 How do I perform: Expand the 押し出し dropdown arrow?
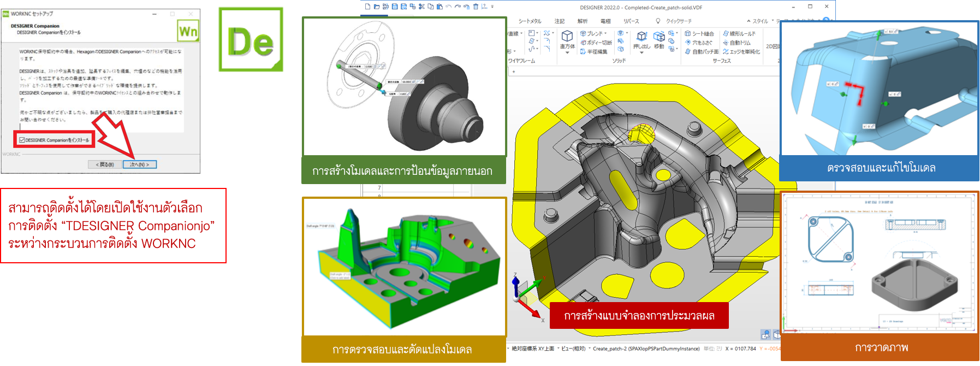point(642,52)
